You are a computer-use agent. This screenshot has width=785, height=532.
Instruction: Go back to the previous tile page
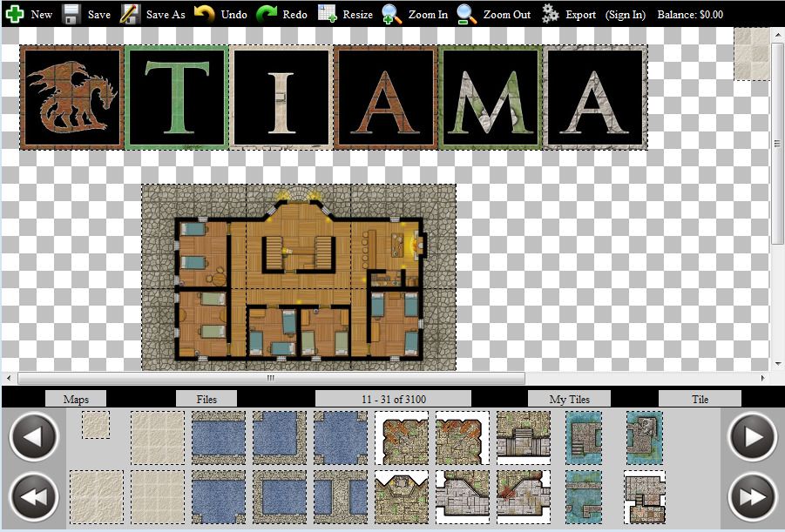pos(33,438)
